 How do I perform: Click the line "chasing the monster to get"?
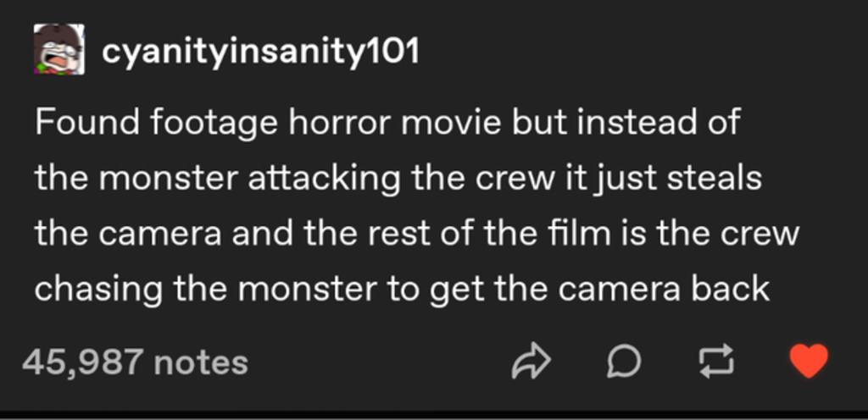pyautogui.click(x=402, y=289)
